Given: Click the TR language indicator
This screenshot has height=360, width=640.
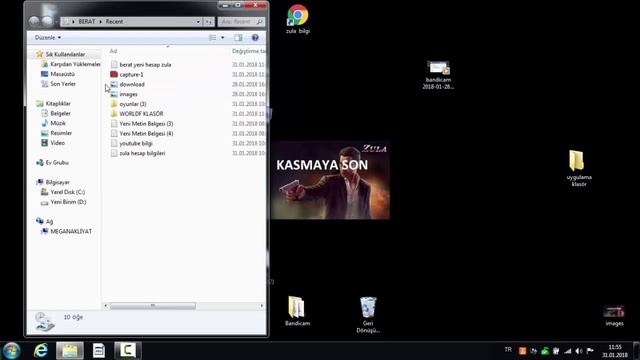Looking at the screenshot, I should click(508, 350).
